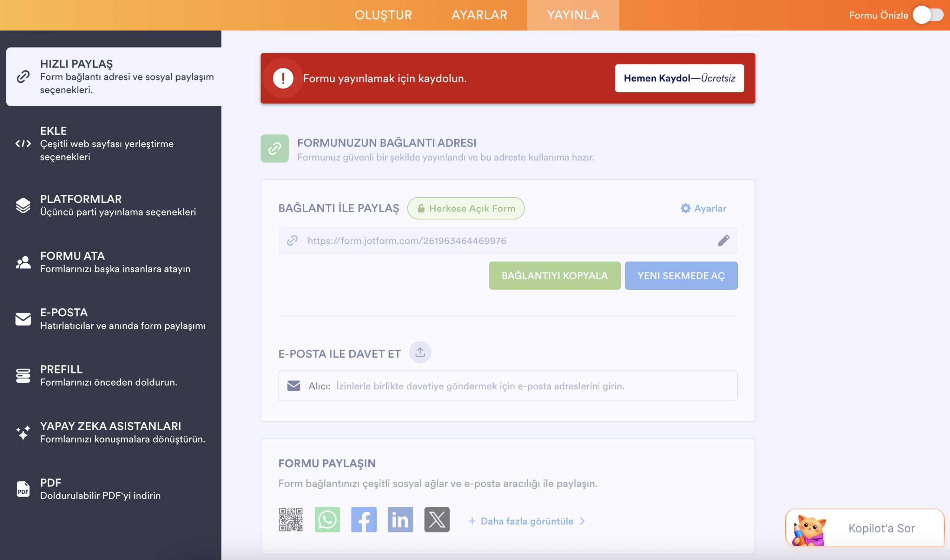Screen dimensions: 950x560
Task: Expand Daha fazla görüntüle sharing options
Action: click(x=527, y=521)
